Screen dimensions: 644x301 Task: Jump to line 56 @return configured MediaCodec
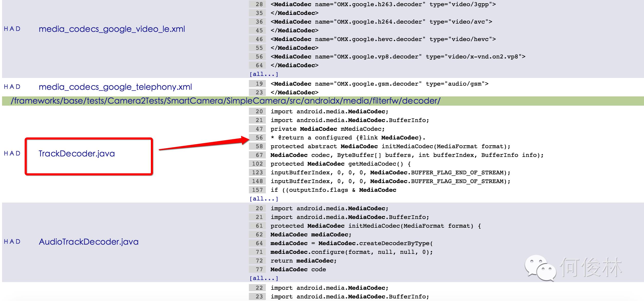(259, 138)
